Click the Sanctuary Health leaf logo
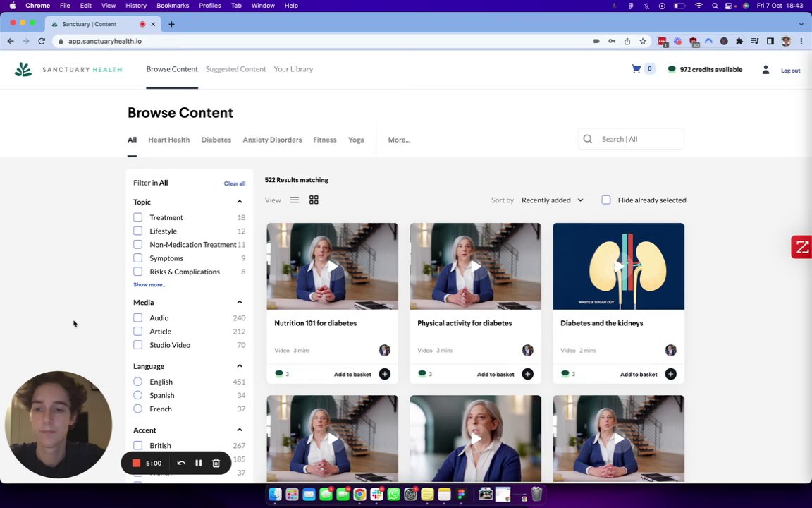The height and width of the screenshot is (508, 812). (23, 69)
